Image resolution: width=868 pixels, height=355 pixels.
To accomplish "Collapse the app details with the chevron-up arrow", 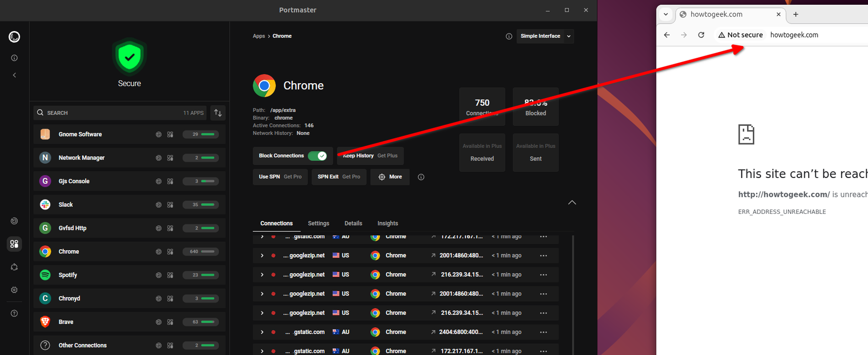I will click(x=572, y=203).
